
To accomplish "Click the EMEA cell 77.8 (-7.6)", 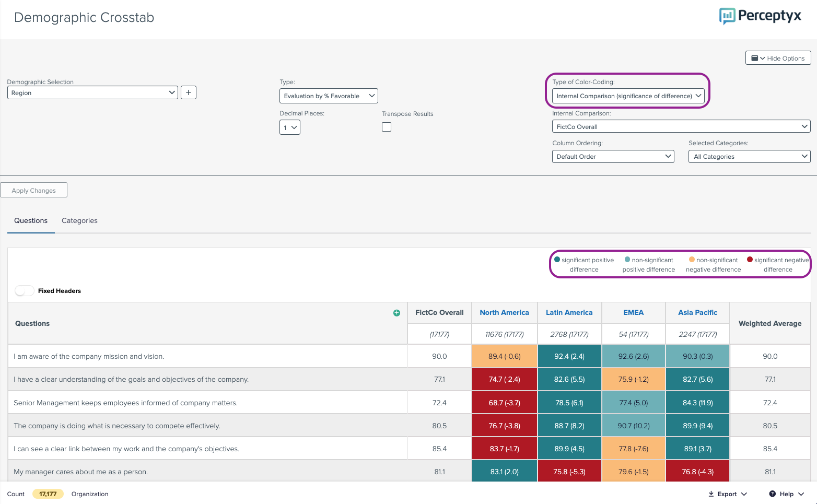I will [634, 449].
